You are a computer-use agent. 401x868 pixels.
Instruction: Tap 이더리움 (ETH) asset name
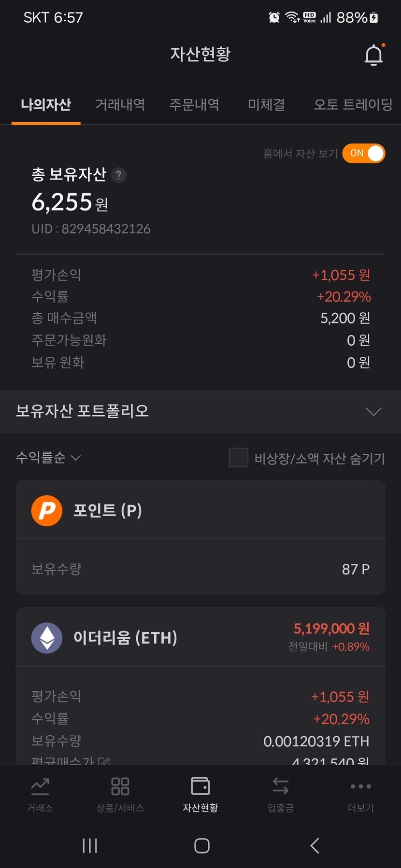(x=125, y=638)
